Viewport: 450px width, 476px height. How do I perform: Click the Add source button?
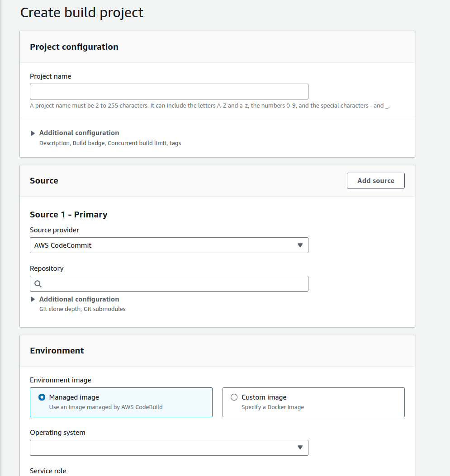tap(376, 181)
